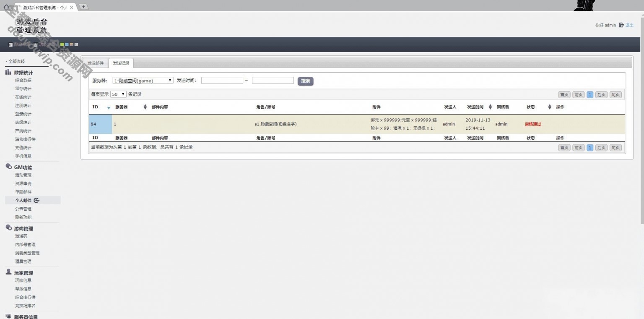Image resolution: width=644 pixels, height=319 pixels.
Task: Open 留存统计 in sidebar
Action: pyautogui.click(x=23, y=89)
